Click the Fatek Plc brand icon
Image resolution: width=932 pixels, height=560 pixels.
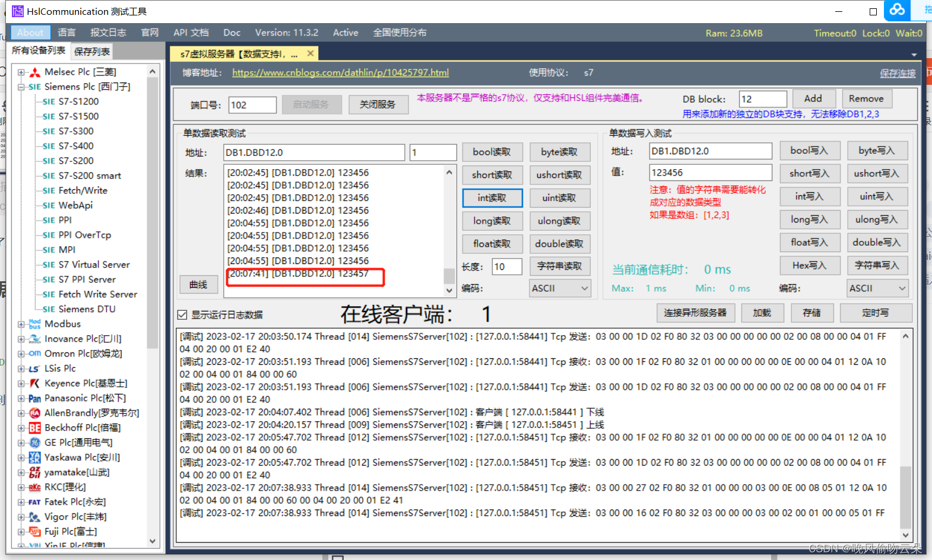[34, 502]
